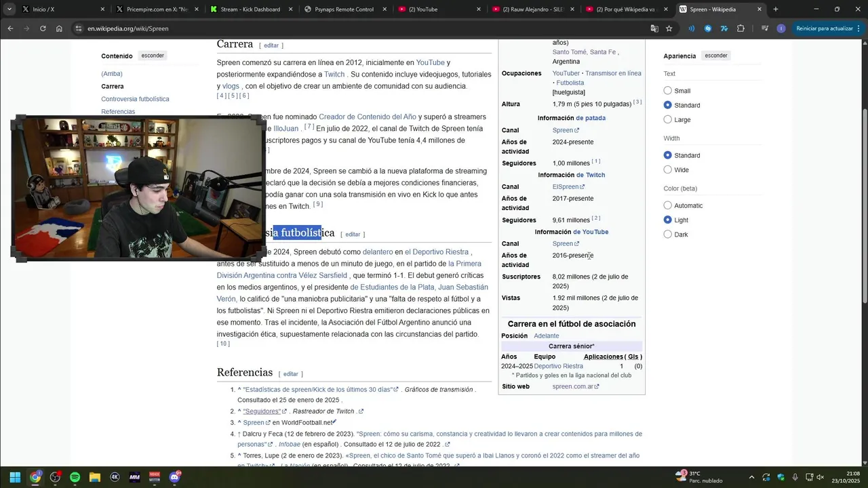This screenshot has height=488, width=868.
Task: Open the media control playlist icon
Action: pos(765,28)
